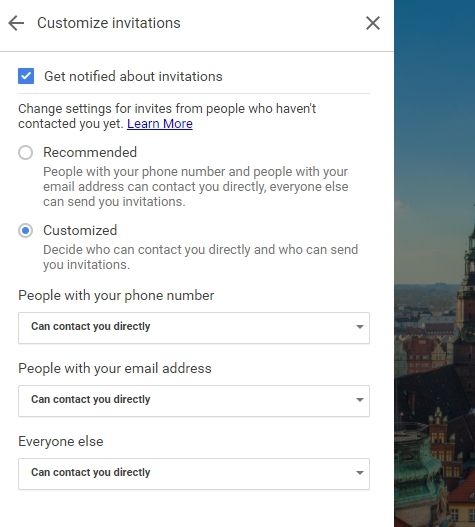The height and width of the screenshot is (527, 475).
Task: Open the People with your phone number dropdown
Action: coord(194,328)
